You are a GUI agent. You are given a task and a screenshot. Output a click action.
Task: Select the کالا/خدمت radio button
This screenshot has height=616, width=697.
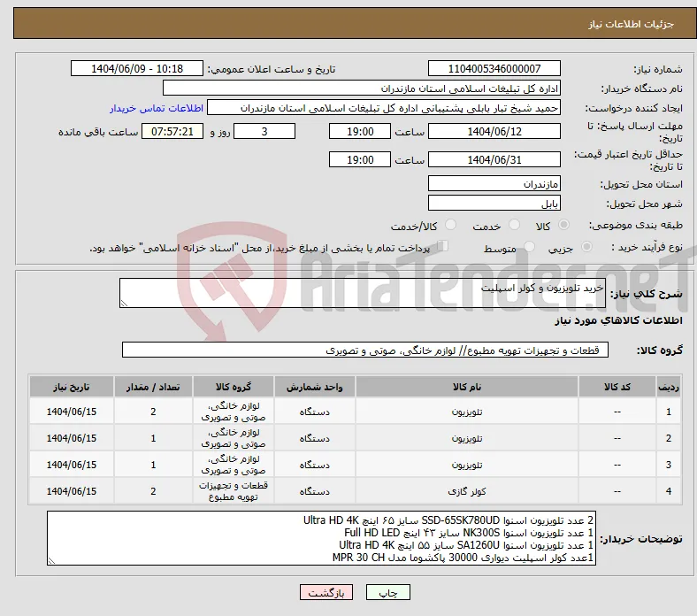tap(450, 225)
